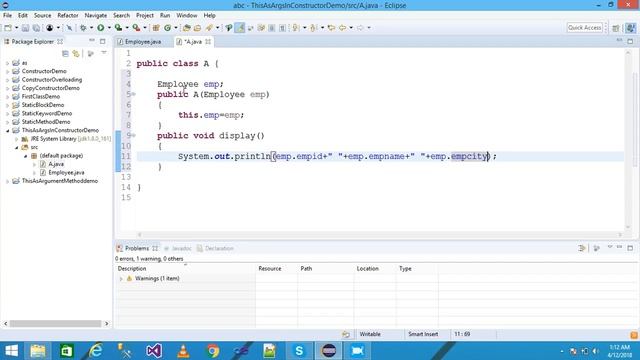Expand Warnings (1 item) in Problems

coord(121,279)
